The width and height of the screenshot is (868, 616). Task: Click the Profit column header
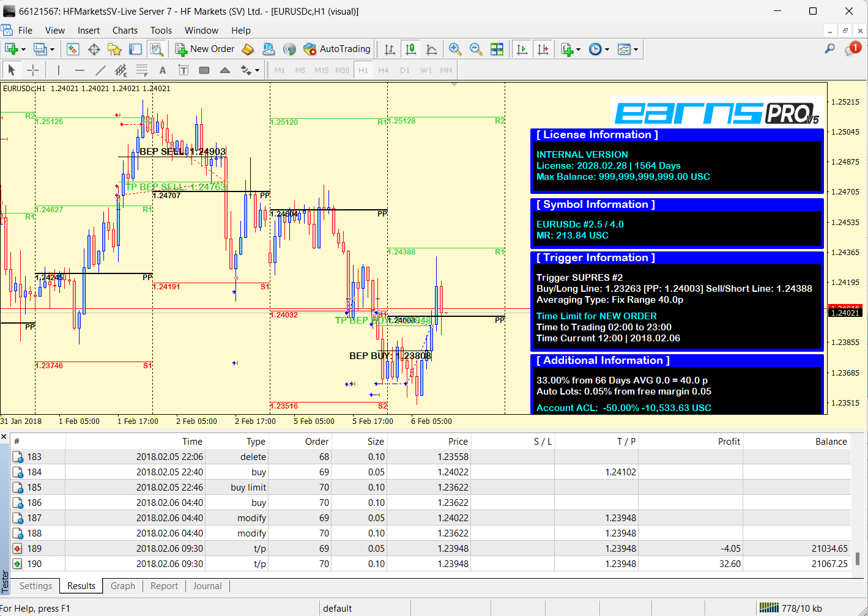pos(691,442)
